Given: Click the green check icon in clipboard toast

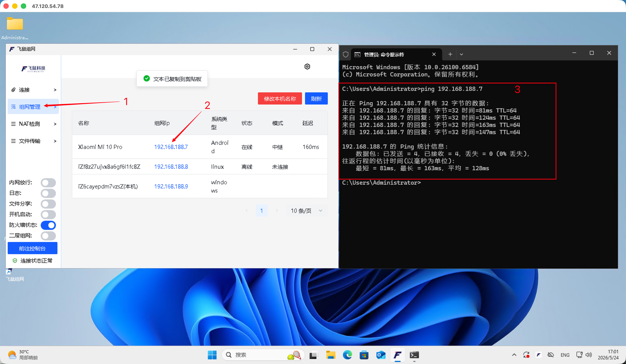Looking at the screenshot, I should tap(147, 78).
